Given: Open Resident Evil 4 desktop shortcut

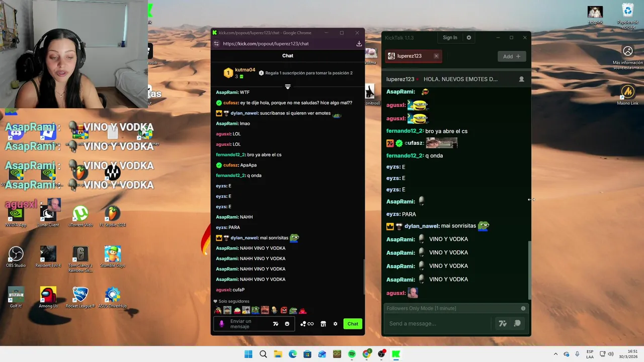Looking at the screenshot, I should coord(48,257).
